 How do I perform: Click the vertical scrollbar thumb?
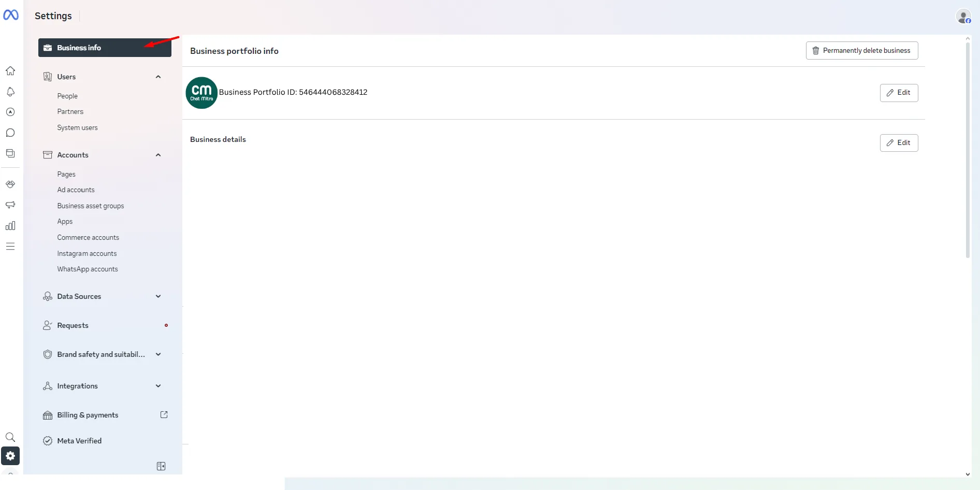pyautogui.click(x=968, y=150)
